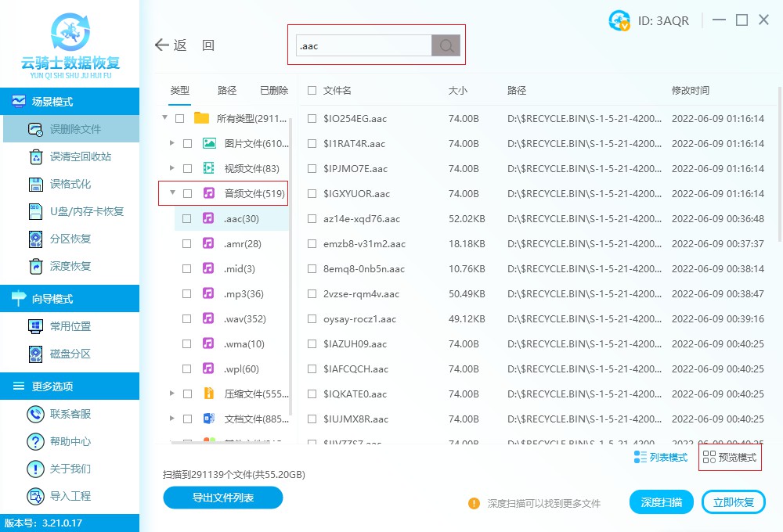Switch to 预览模式 preview view
The height and width of the screenshot is (532, 783).
(730, 458)
